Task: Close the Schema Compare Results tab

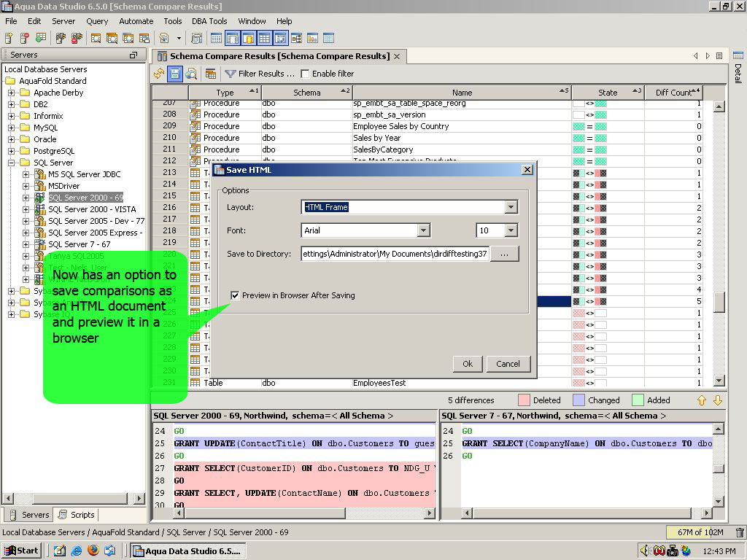Action: tap(397, 57)
